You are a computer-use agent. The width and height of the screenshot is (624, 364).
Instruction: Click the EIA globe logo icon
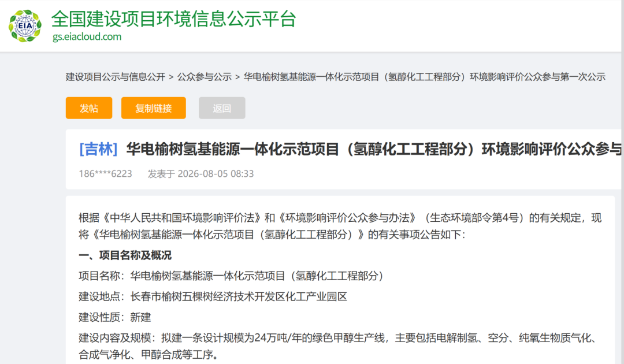(25, 26)
